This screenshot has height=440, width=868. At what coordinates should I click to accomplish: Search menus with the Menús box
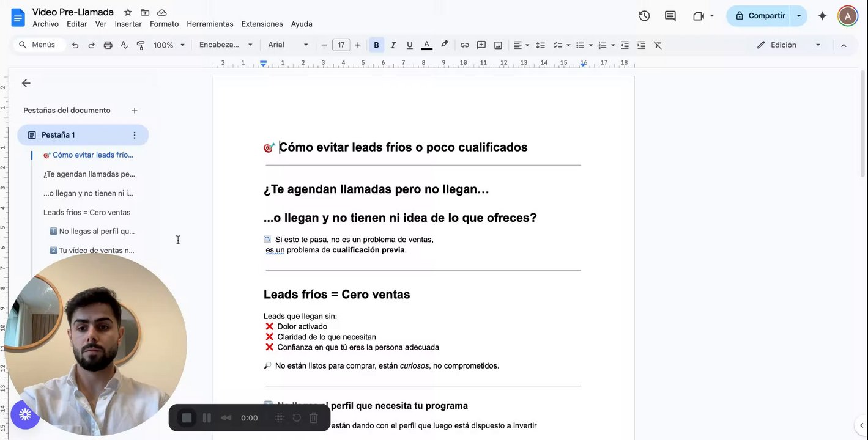point(38,45)
